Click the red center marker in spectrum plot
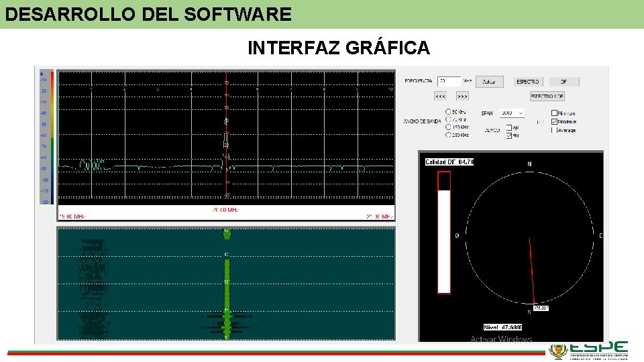This screenshot has width=644, height=362. [226, 135]
